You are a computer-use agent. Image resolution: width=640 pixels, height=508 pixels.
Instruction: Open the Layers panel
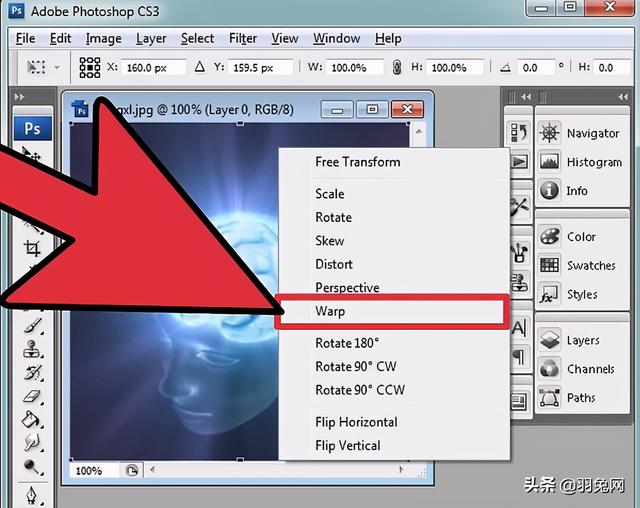(x=582, y=340)
